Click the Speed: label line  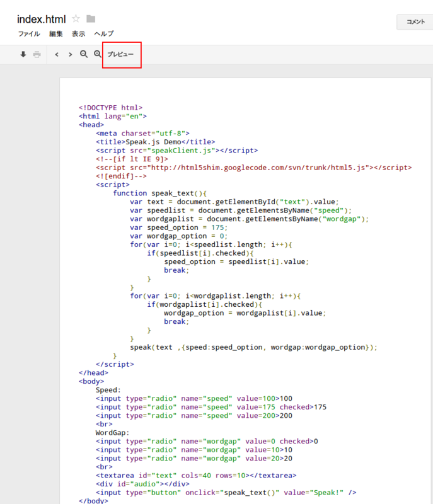pos(108,390)
